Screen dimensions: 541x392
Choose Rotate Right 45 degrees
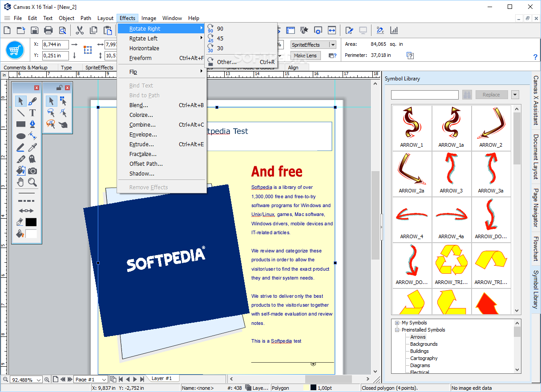220,39
